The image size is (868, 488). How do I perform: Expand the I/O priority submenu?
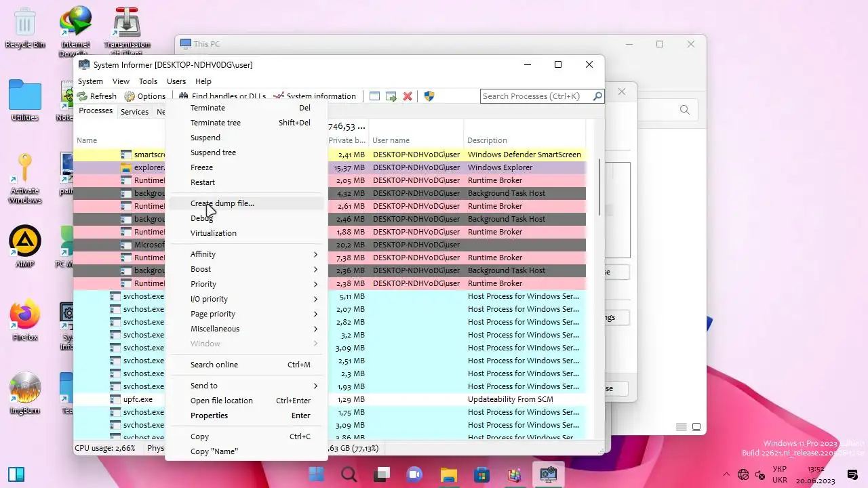pos(247,299)
